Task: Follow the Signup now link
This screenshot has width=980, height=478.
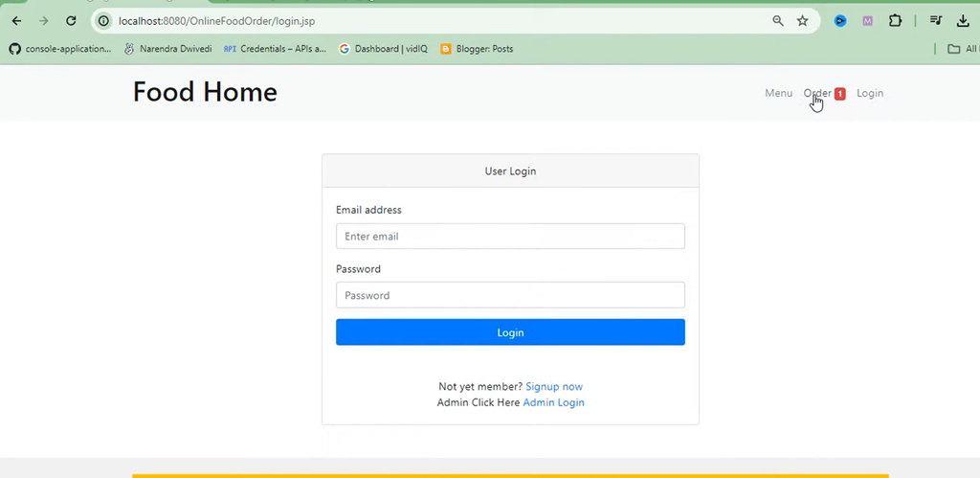Action: tap(554, 387)
